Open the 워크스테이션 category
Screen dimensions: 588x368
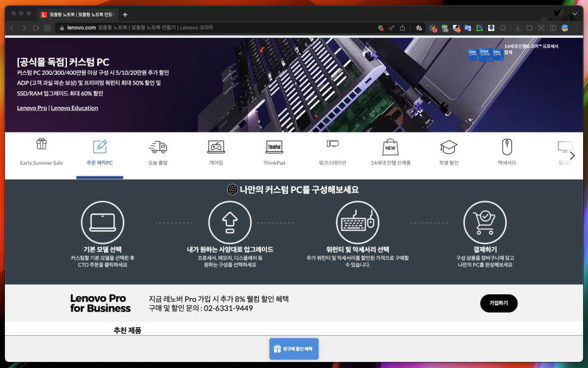click(x=332, y=152)
